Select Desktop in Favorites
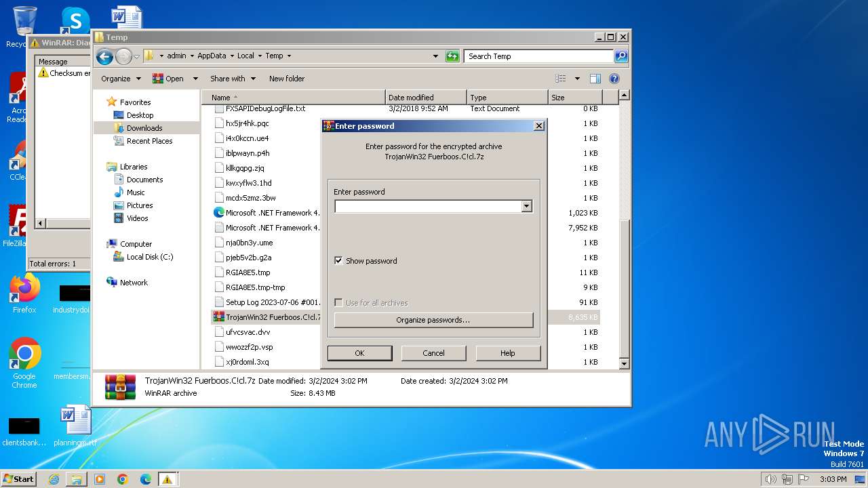This screenshot has width=868, height=488. [x=140, y=115]
